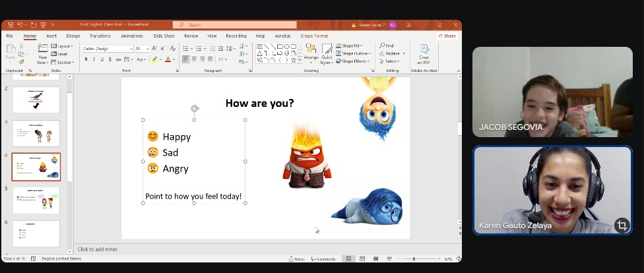Open the font name dropdown
Screen dimensions: 644x273
click(131, 48)
